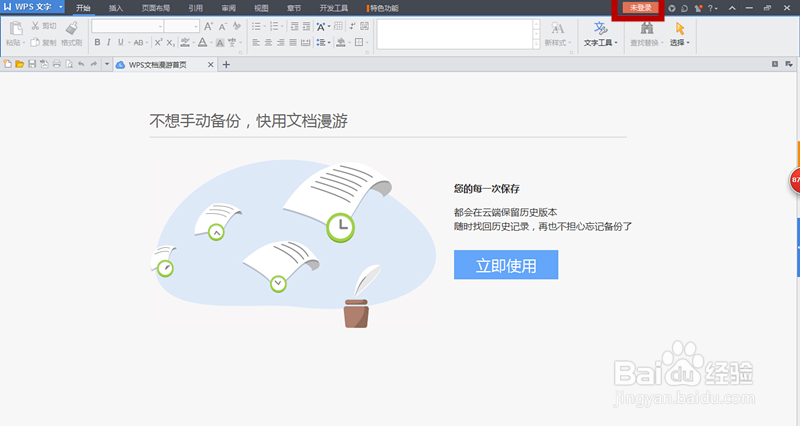Click the Align left icon
Image resolution: width=800 pixels, height=426 pixels.
coord(256,42)
